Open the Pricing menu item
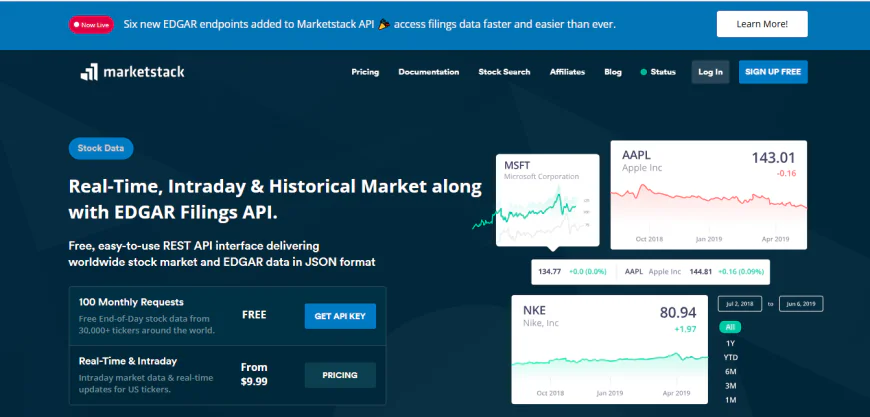 pos(365,72)
